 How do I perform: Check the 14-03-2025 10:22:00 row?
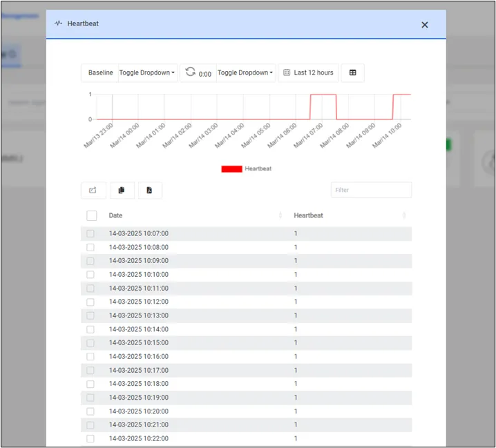(90, 438)
